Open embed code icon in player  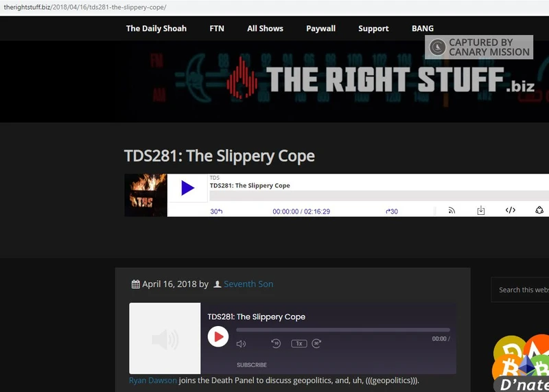click(x=510, y=210)
